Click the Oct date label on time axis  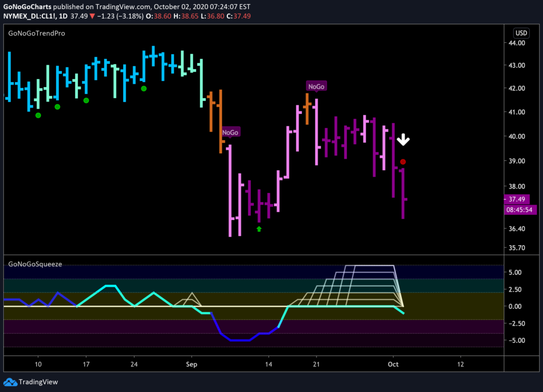pos(393,364)
